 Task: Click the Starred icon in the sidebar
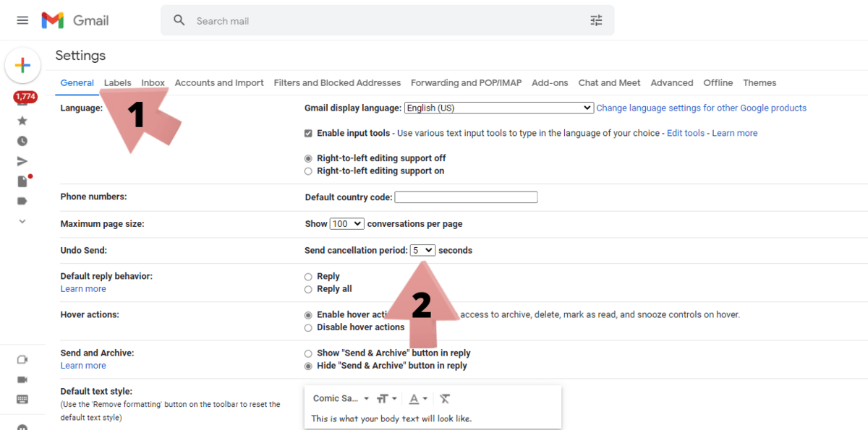pos(22,122)
